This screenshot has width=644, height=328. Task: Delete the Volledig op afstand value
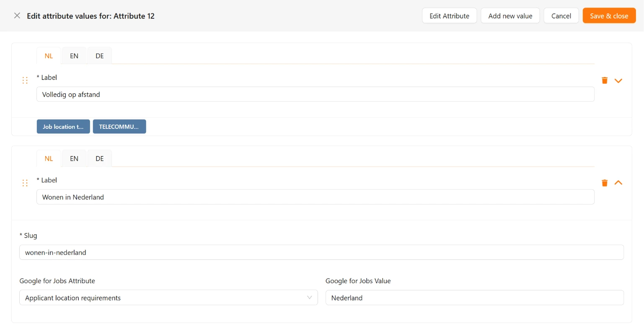[605, 80]
